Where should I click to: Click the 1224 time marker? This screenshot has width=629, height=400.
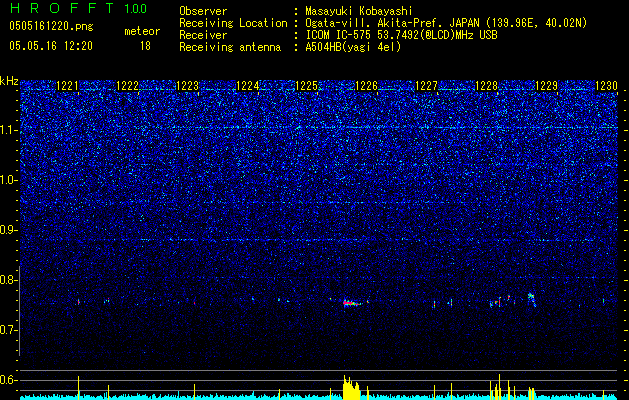(248, 86)
